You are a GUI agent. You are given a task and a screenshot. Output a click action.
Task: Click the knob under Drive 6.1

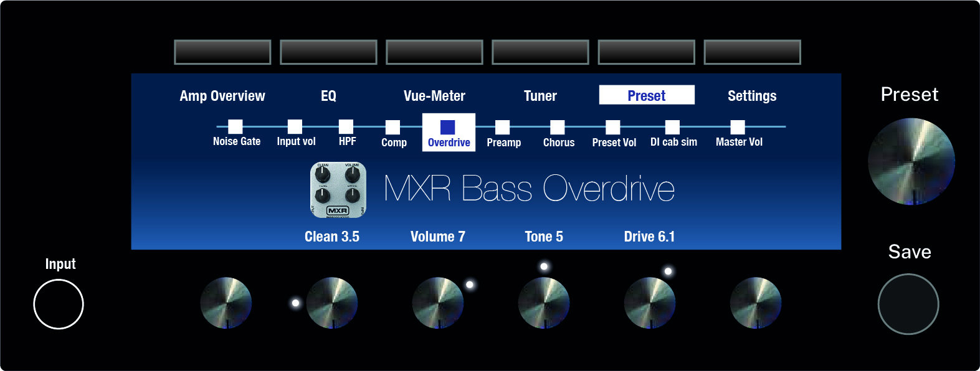(650, 303)
